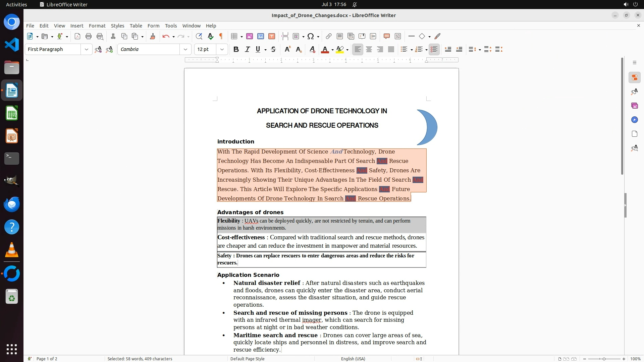Click the Export as PDF icon
Screen dimensions: 644x362
pos(77,36)
